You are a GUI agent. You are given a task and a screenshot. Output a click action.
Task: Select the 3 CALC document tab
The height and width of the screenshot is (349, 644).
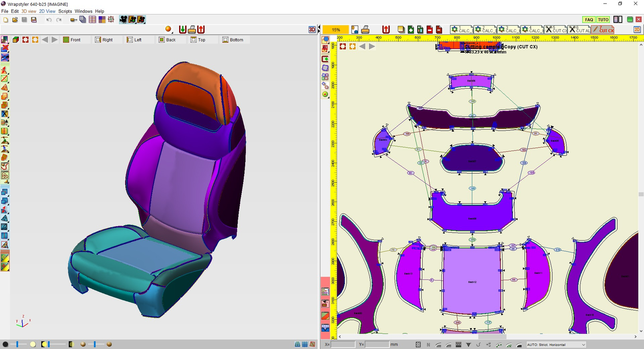tap(508, 30)
